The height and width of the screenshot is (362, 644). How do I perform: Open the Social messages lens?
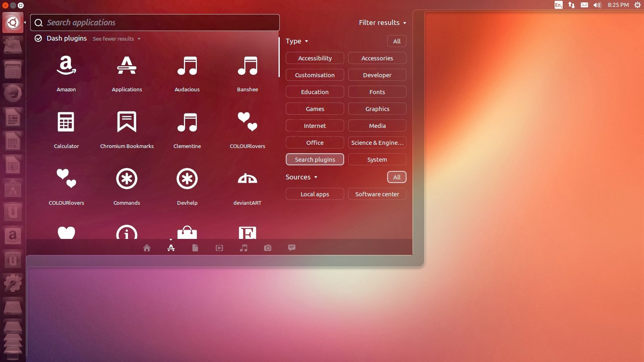click(292, 248)
